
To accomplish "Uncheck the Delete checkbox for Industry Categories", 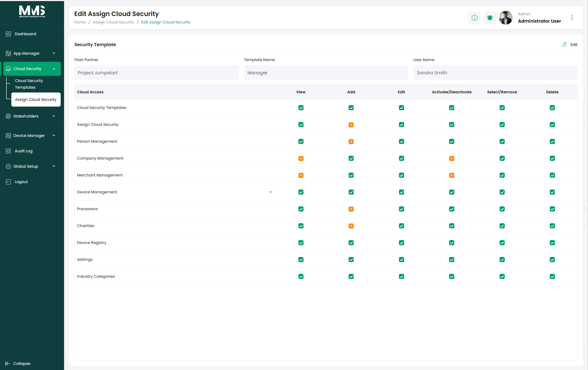I will click(552, 276).
